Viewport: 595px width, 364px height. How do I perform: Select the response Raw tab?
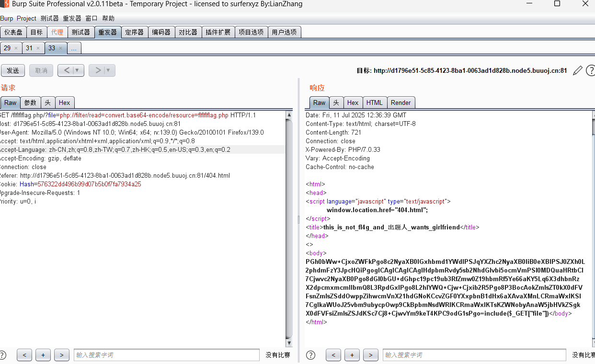point(320,102)
